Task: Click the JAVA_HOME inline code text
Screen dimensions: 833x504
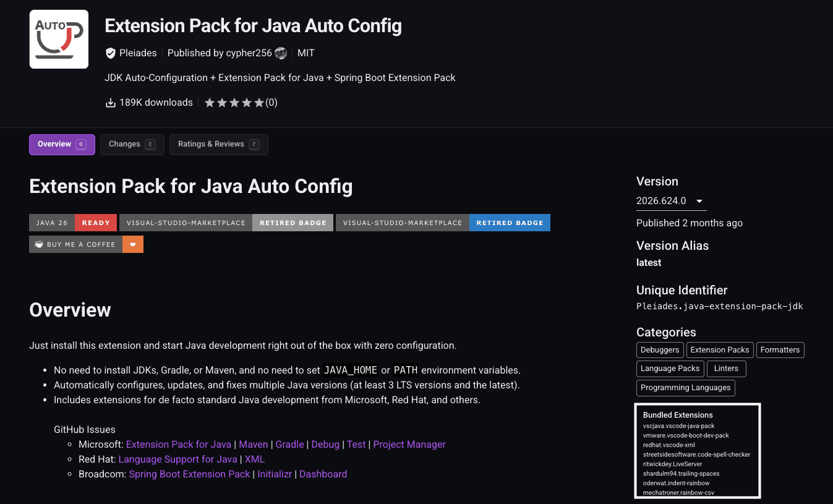Action: point(350,370)
